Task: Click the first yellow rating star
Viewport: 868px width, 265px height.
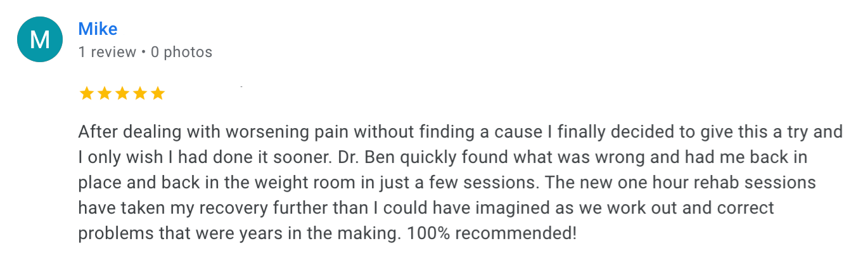Action: coord(86,94)
